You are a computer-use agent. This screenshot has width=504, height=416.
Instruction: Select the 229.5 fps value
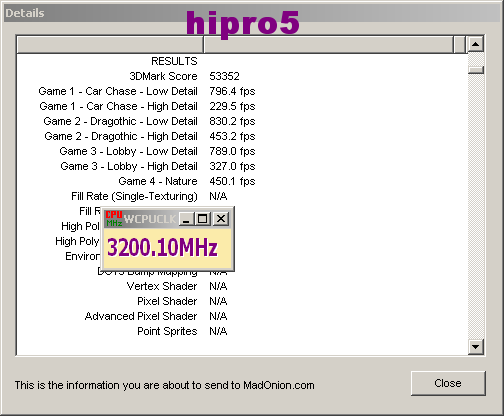point(232,106)
